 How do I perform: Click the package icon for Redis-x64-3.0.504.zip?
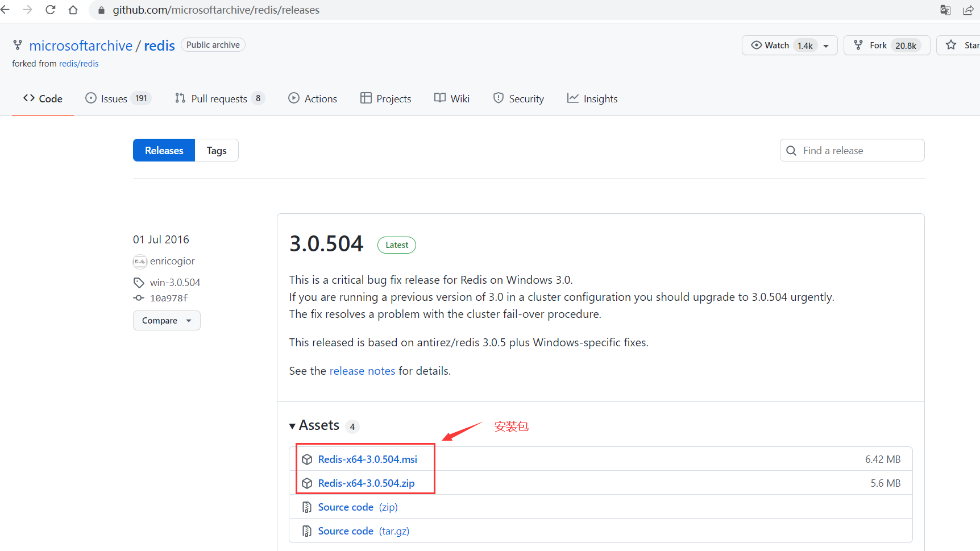307,483
